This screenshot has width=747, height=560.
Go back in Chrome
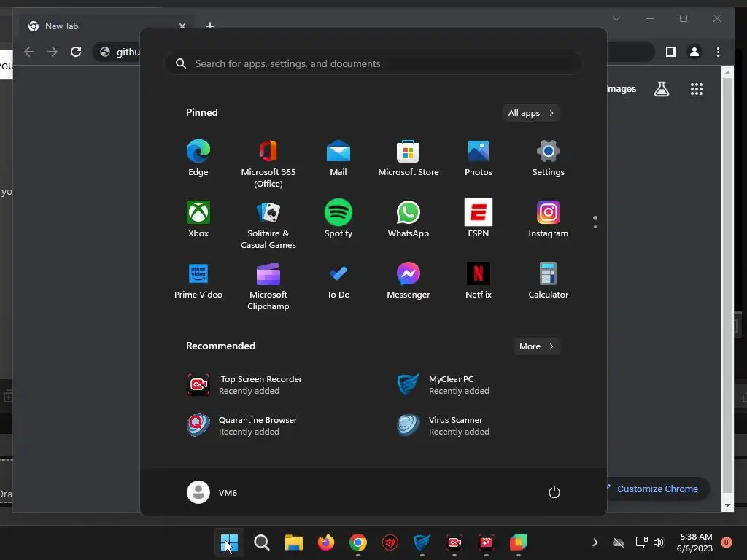(x=29, y=52)
